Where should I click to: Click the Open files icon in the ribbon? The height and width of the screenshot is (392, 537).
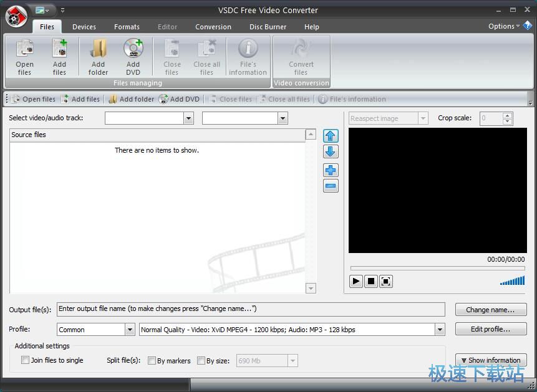[x=24, y=56]
